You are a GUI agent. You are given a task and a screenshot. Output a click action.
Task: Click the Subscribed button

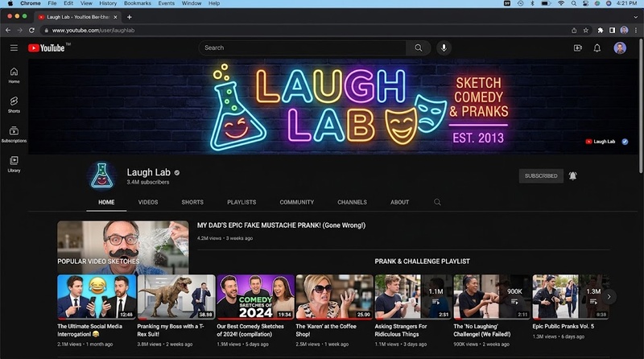[541, 175]
